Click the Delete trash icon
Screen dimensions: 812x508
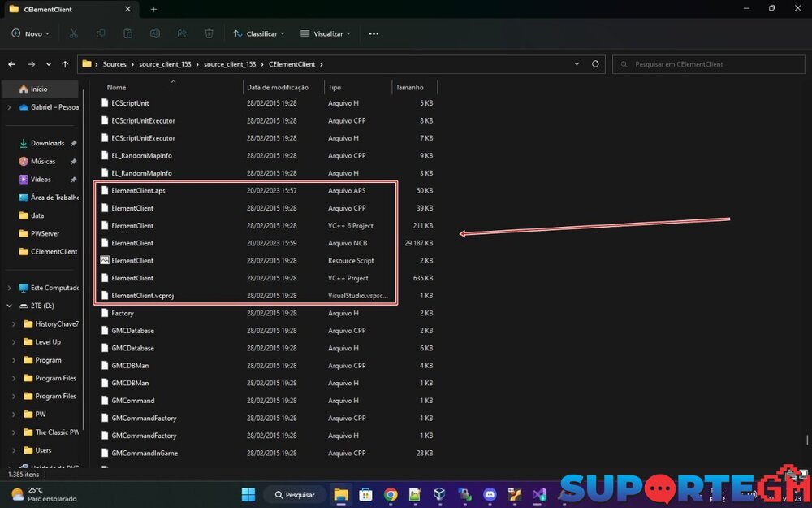(209, 33)
